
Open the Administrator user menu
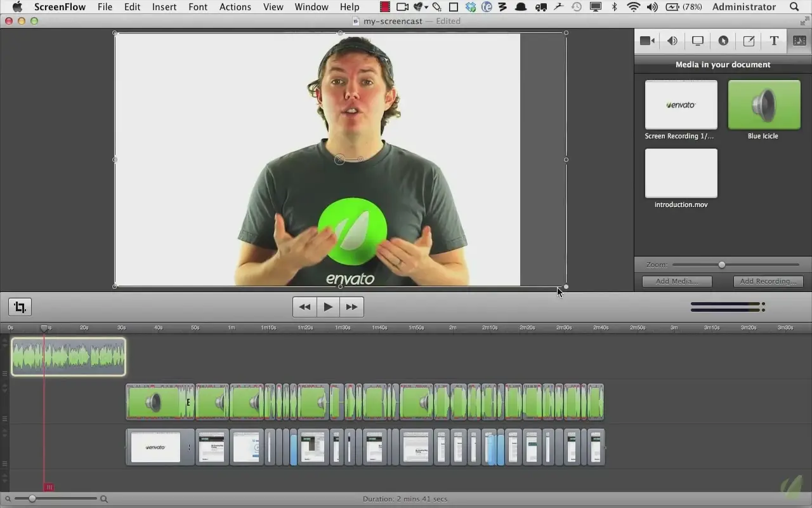point(744,7)
